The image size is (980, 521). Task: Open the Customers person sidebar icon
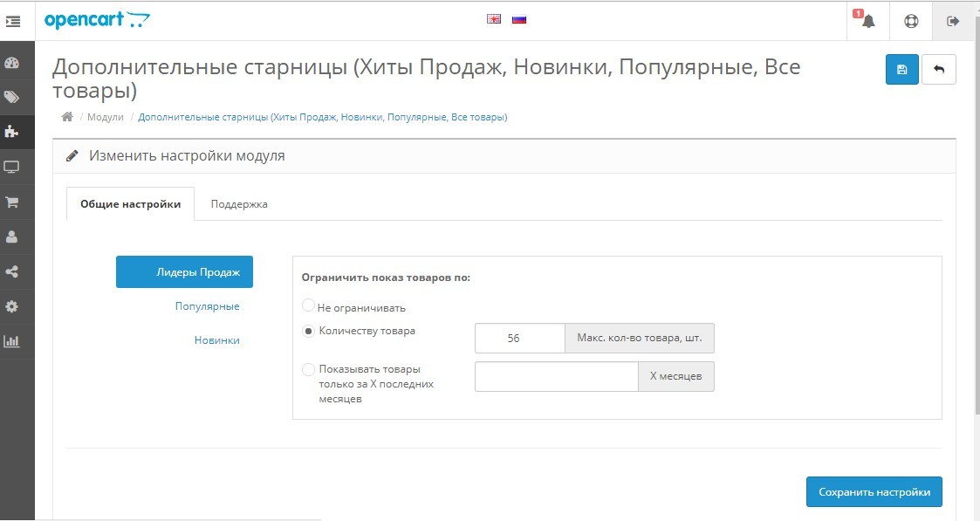(12, 237)
